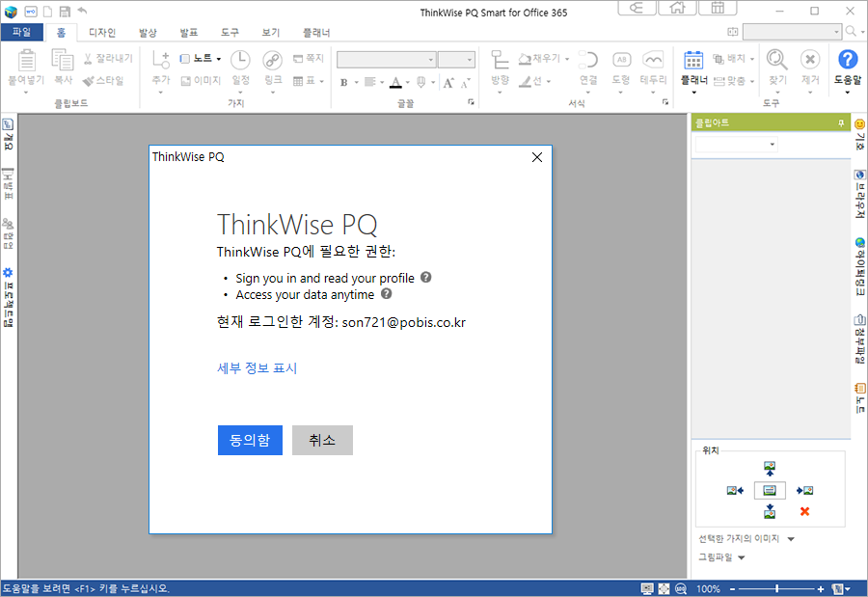The width and height of the screenshot is (868, 597).
Task: Click the 일정 clock icon
Action: (x=240, y=60)
